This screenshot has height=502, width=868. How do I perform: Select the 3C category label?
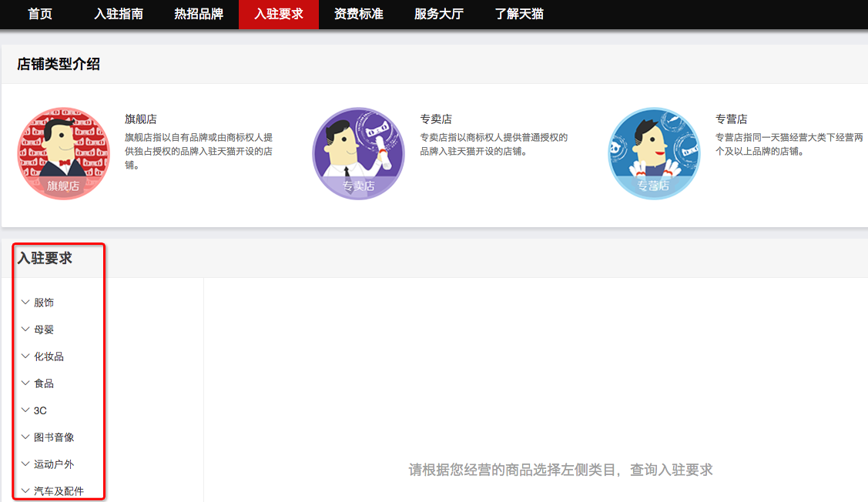pos(40,410)
